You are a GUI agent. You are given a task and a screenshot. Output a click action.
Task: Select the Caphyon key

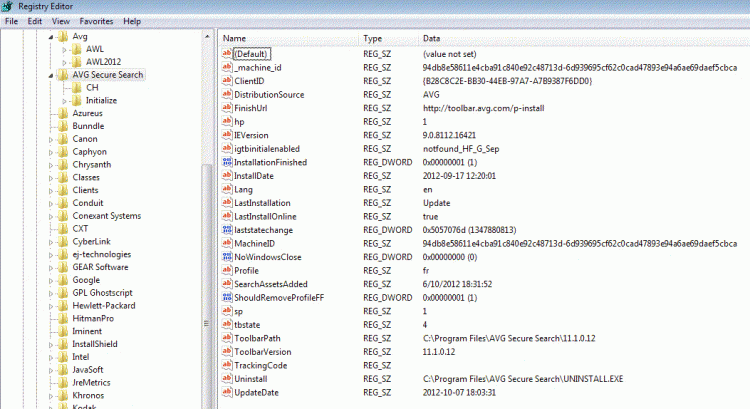[89, 152]
